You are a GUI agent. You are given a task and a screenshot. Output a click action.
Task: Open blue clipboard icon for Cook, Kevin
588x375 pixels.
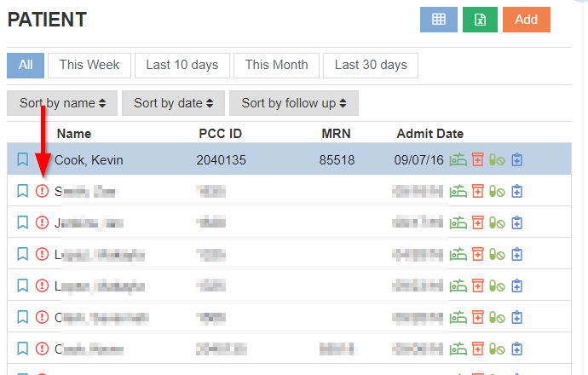coord(517,159)
